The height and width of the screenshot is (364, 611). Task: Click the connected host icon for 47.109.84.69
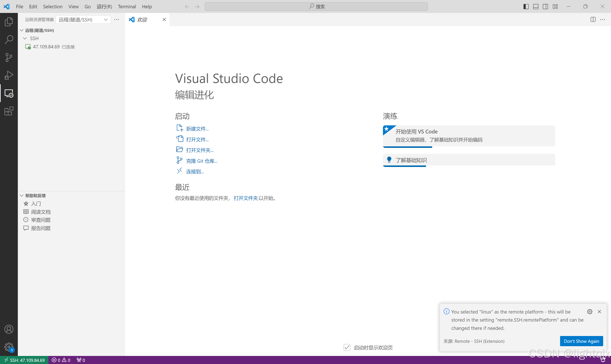coord(28,47)
